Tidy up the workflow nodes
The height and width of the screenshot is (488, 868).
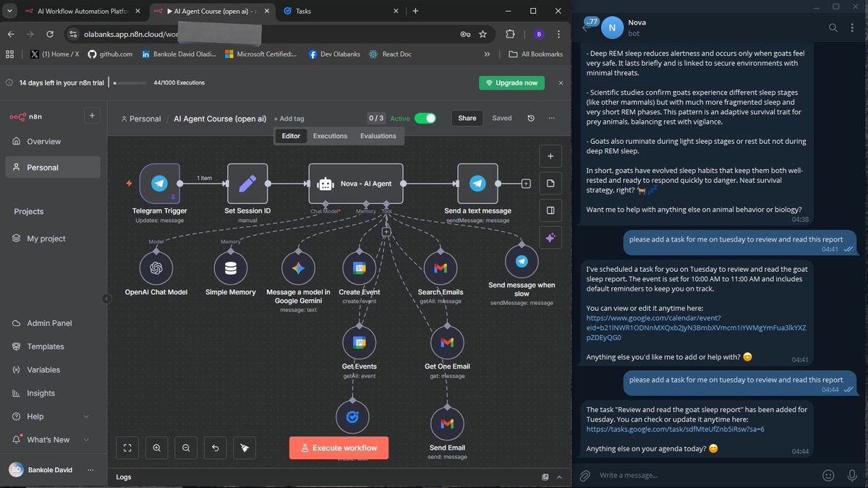point(244,448)
